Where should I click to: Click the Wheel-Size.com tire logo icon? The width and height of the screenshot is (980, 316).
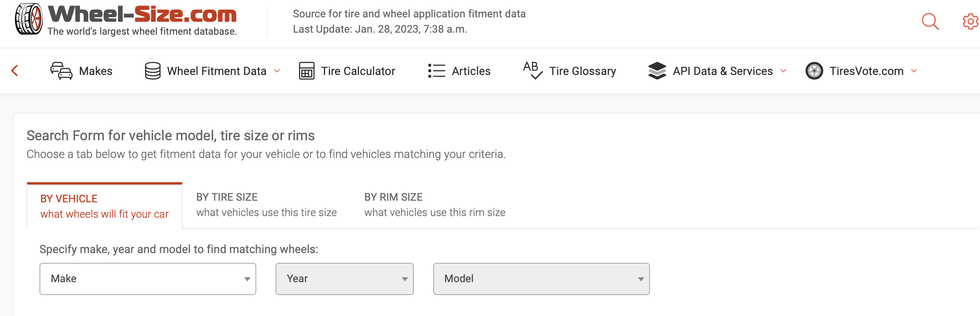click(29, 19)
